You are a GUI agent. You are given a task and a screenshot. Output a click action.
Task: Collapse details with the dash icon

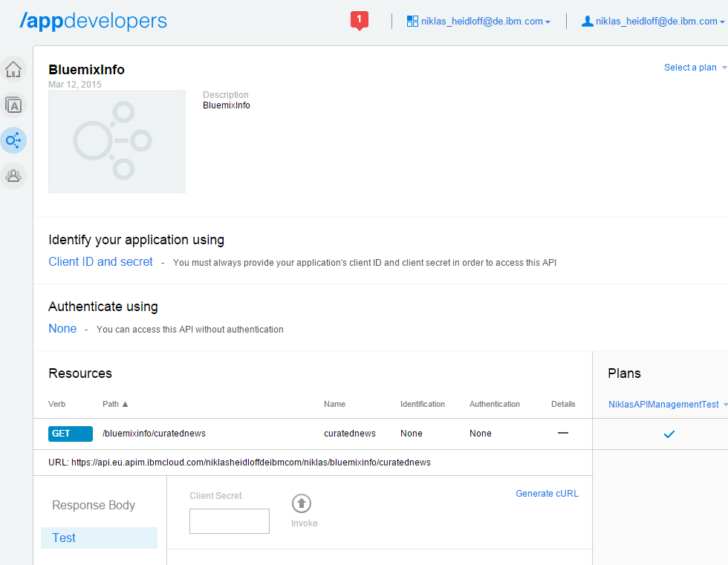coord(563,434)
